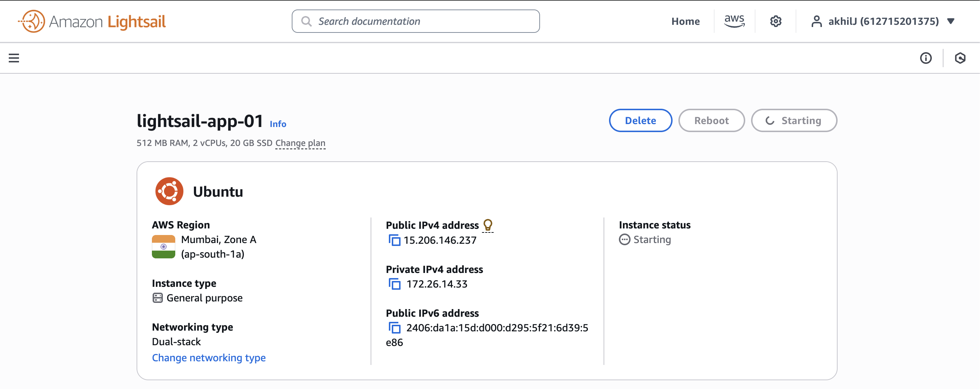Open the Info link beside lightsail-app-01
The width and height of the screenshot is (980, 389).
pos(278,124)
